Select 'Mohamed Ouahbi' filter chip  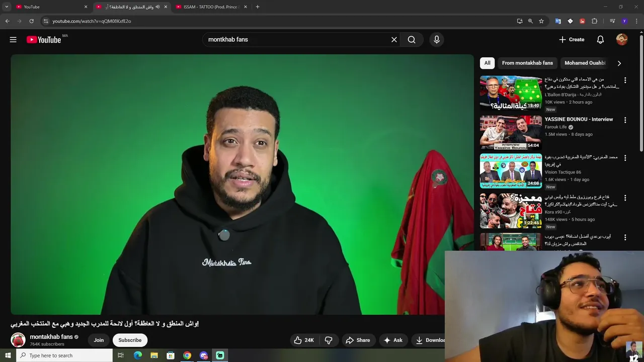coord(585,63)
